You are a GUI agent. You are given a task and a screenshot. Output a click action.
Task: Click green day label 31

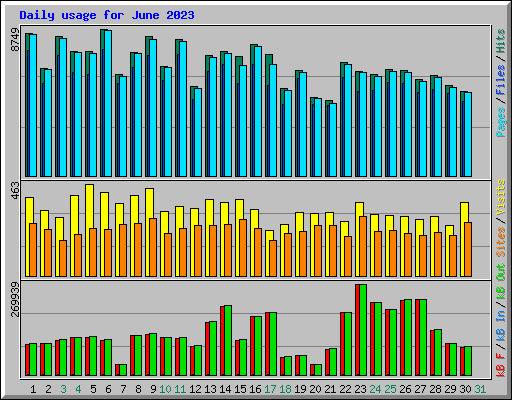point(480,389)
